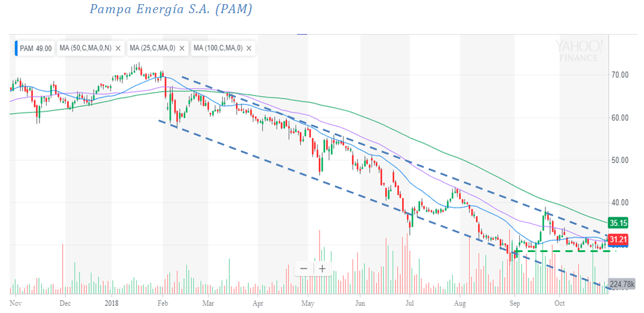Open the MA (25,C,MA,0) indicator settings
Viewport: 644px width, 313px height.
pos(152,48)
